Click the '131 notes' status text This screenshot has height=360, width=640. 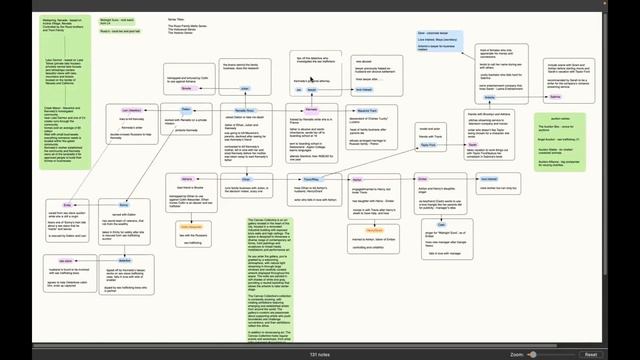click(320, 355)
